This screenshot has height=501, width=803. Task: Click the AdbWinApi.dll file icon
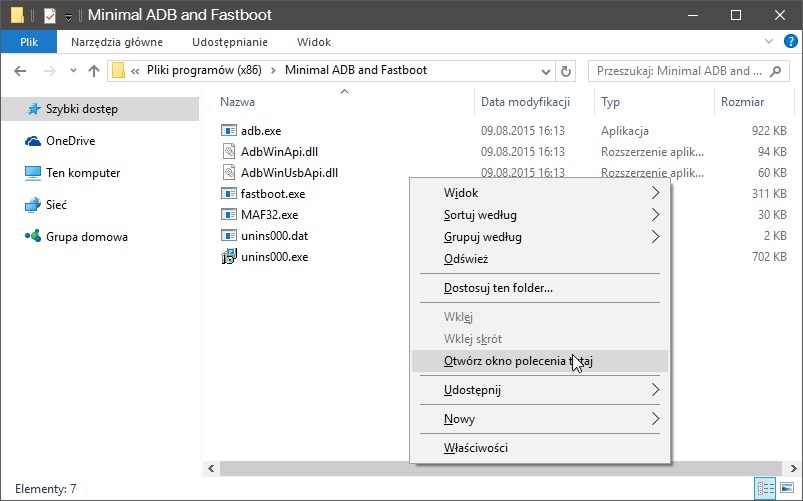tap(228, 152)
